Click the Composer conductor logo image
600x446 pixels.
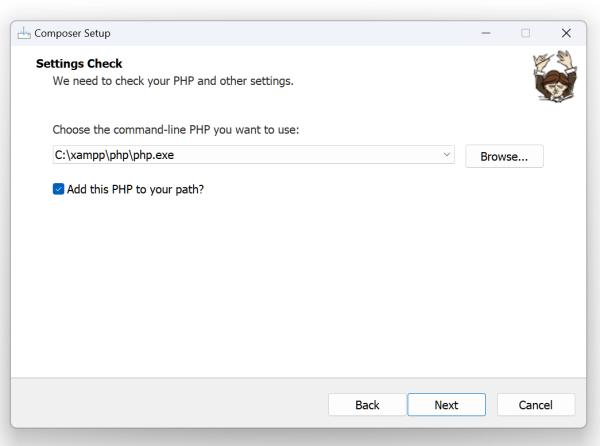550,78
